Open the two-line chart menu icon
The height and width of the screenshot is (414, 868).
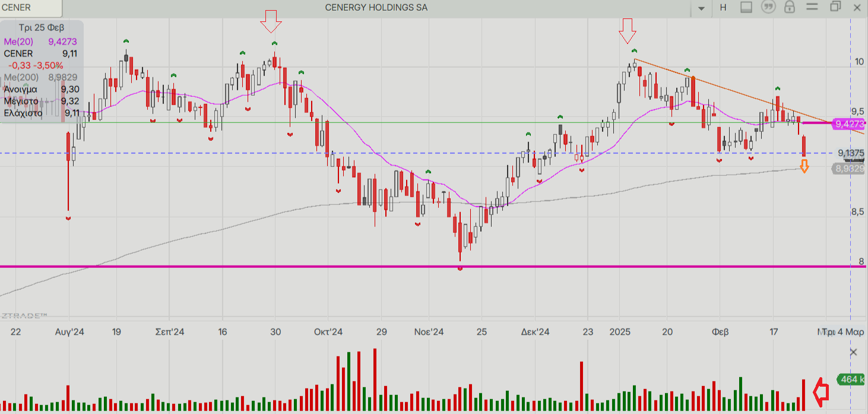pyautogui.click(x=813, y=7)
